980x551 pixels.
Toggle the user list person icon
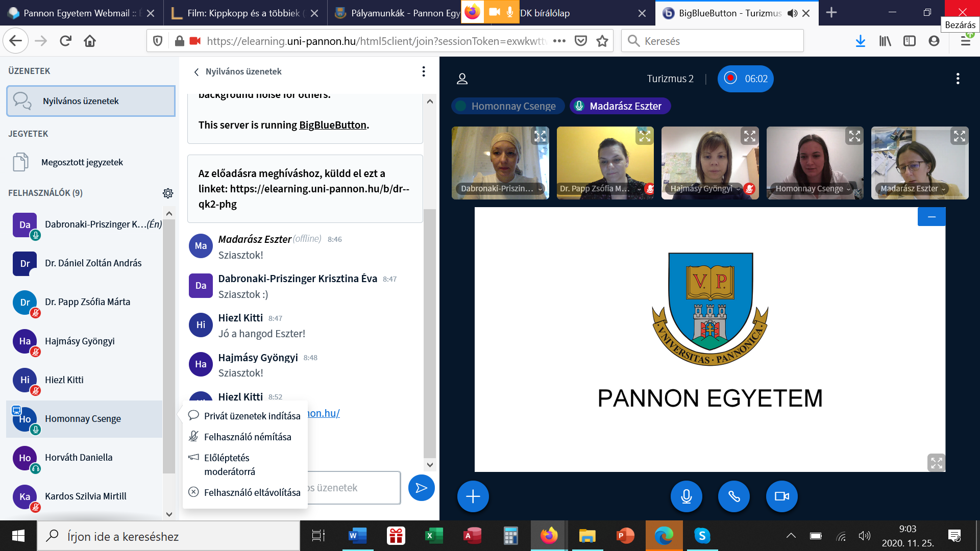pos(462,79)
